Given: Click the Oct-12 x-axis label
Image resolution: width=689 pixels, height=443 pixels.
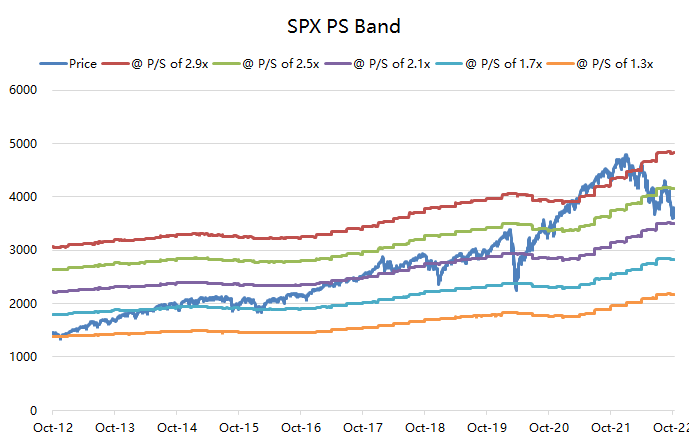Looking at the screenshot, I should [53, 428].
